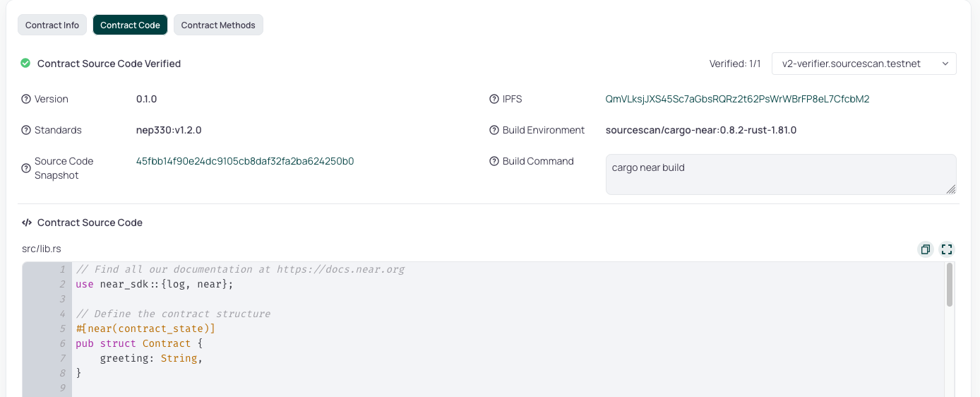The height and width of the screenshot is (397, 980).
Task: Click the Build Command help icon
Action: point(494,161)
